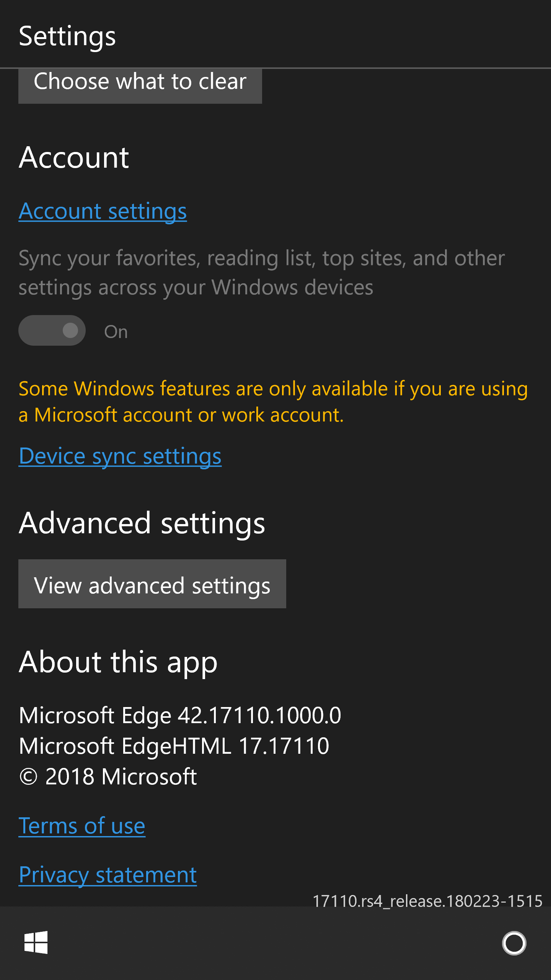Select the Account section heading
551x980 pixels.
[x=74, y=158]
